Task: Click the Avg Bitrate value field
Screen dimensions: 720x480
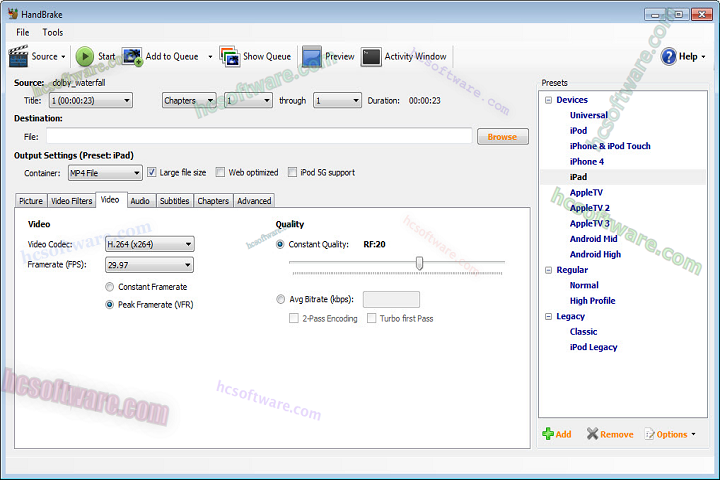Action: pos(391,299)
